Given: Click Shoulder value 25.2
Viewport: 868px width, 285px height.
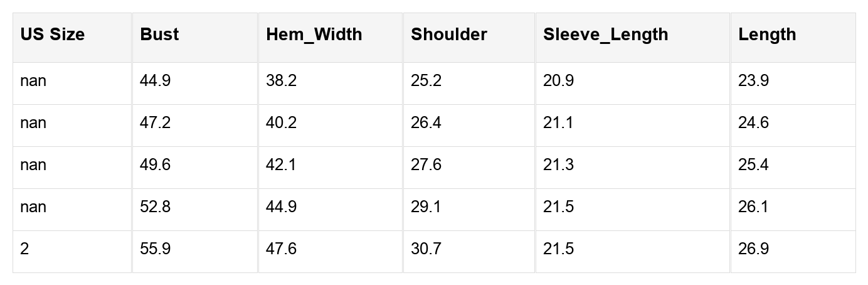Looking at the screenshot, I should click(426, 80).
